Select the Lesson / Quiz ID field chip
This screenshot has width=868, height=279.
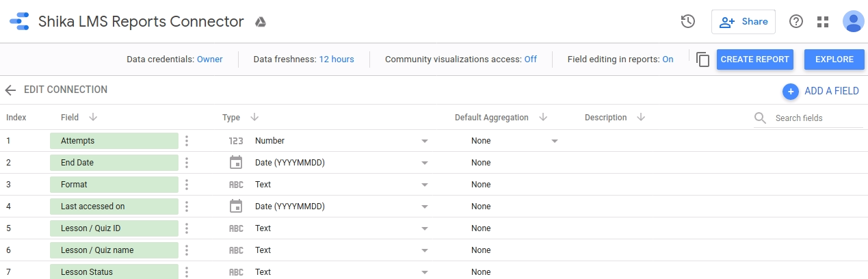pyautogui.click(x=114, y=228)
